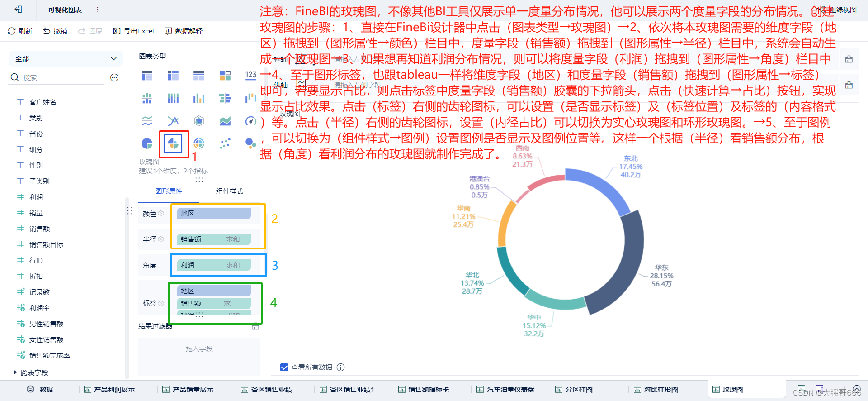Screen dimensions: 868x401
Task: Click the 拖入字段 filter drop area
Action: [x=199, y=356]
